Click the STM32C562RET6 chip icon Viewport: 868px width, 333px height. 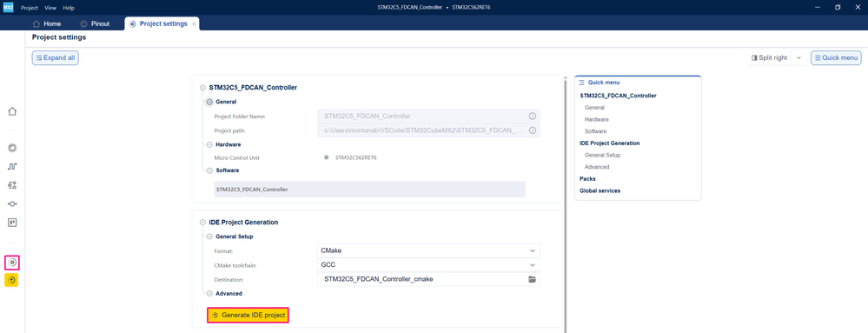tap(327, 158)
